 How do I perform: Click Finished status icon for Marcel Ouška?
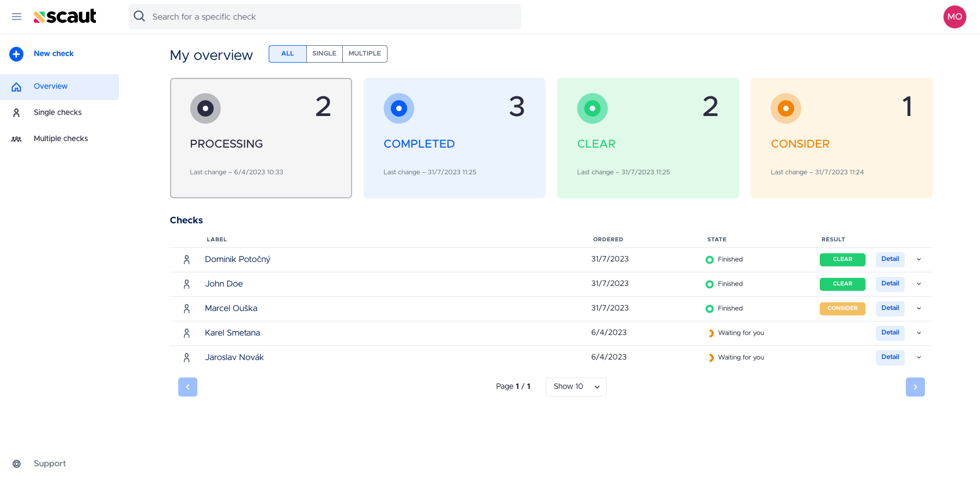coord(710,309)
